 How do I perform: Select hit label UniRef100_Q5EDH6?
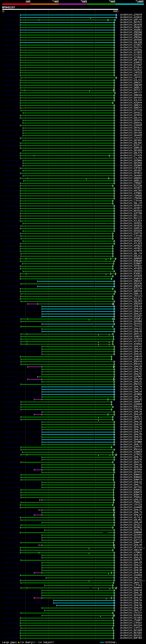click(131, 32)
